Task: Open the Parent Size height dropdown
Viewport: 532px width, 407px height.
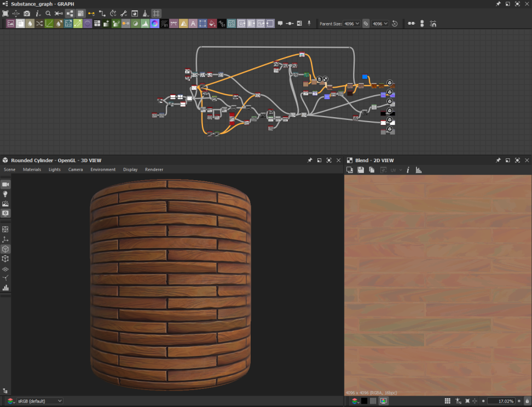Action: (380, 24)
